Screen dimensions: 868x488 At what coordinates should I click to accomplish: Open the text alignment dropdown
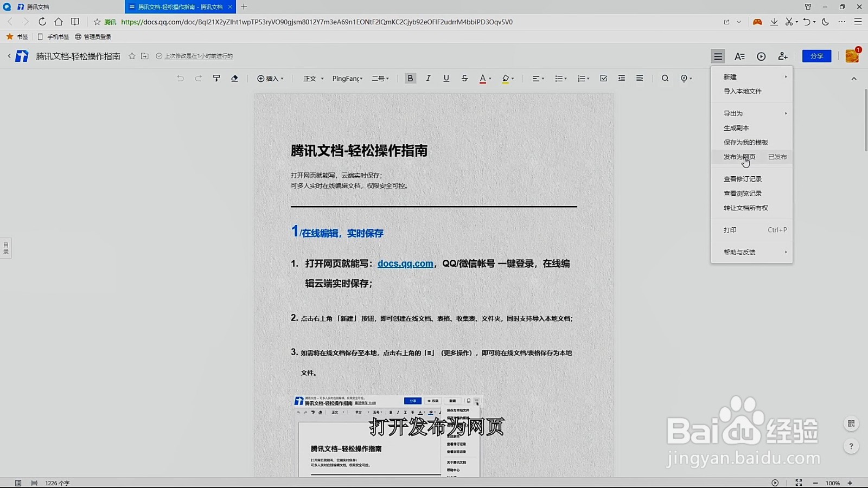point(538,79)
